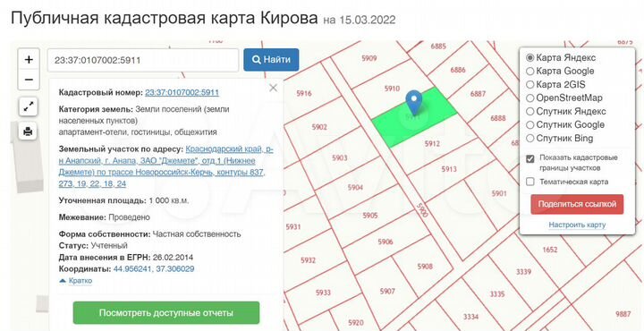The height and width of the screenshot is (331, 644).
Task: Close the parcel info panel
Action: [273, 88]
